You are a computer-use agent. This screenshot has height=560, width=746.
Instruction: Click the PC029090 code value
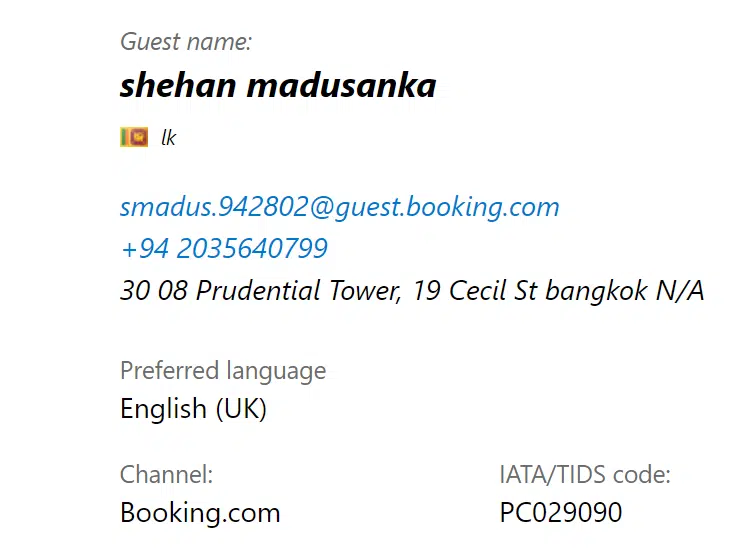point(560,513)
